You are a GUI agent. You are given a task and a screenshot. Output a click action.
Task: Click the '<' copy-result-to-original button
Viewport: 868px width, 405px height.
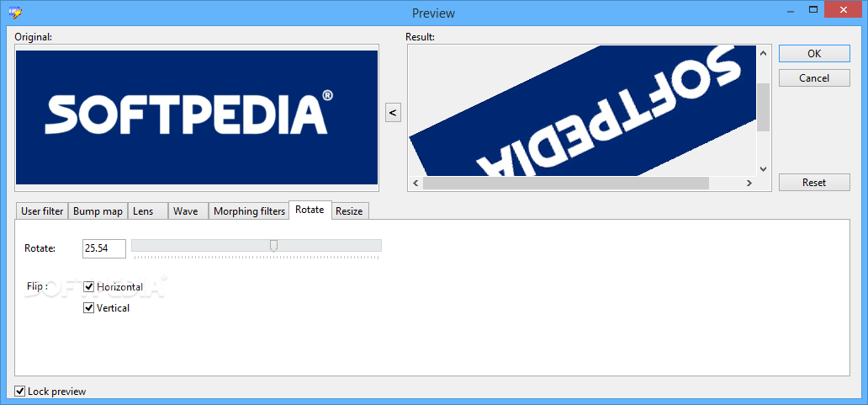pos(393,113)
